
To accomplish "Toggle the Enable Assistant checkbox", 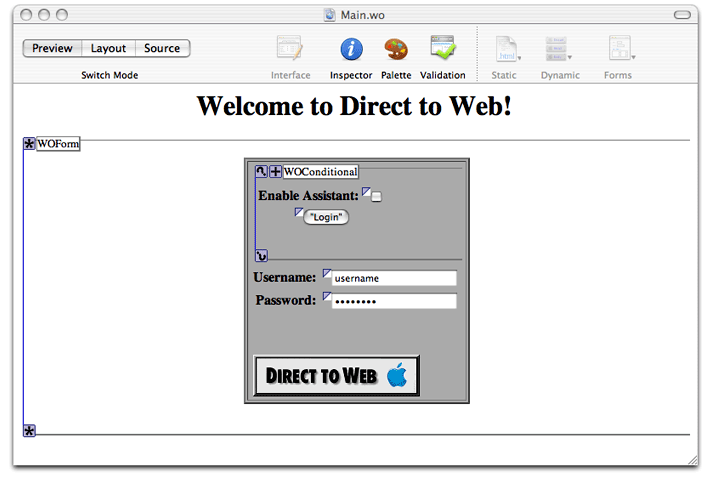I will (x=376, y=197).
